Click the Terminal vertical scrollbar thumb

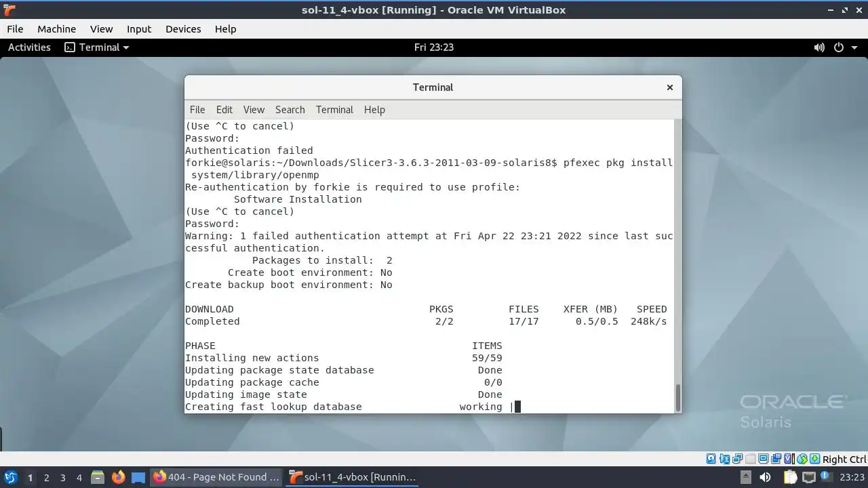[677, 396]
